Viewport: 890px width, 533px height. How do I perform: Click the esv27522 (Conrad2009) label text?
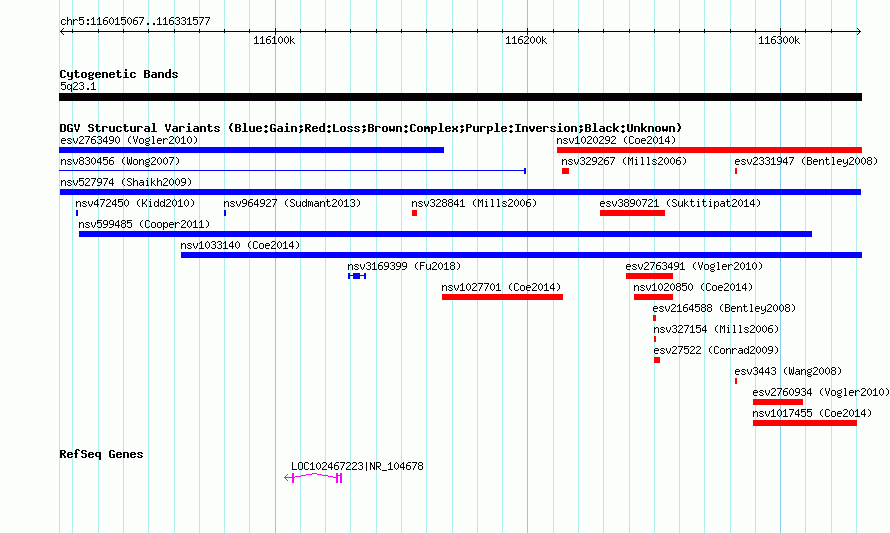(716, 350)
